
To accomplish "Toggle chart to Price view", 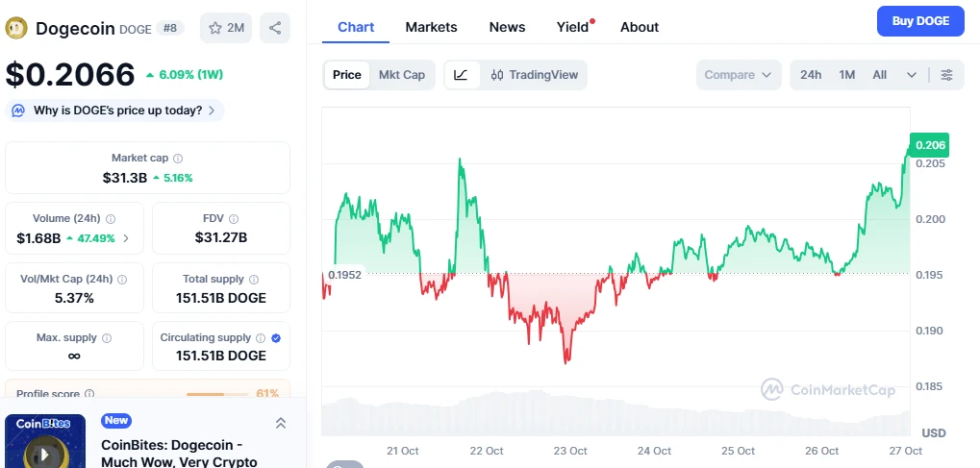I will click(x=347, y=75).
